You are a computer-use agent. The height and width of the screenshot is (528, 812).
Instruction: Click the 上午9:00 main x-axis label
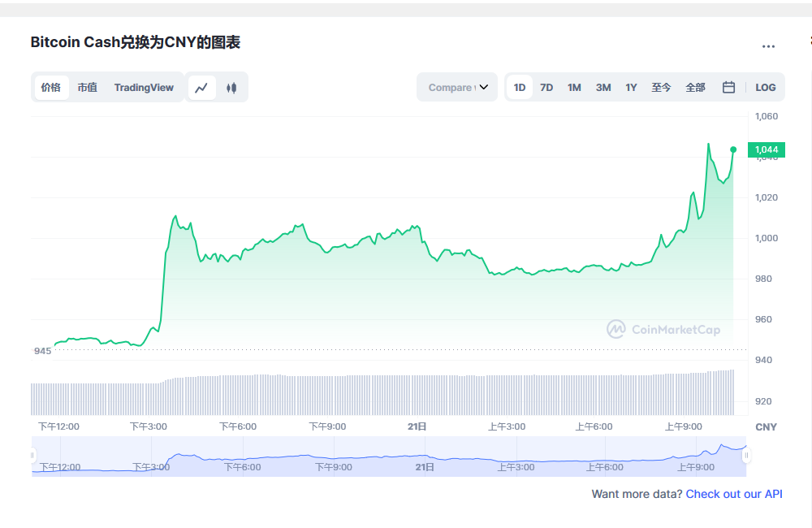pos(684,426)
